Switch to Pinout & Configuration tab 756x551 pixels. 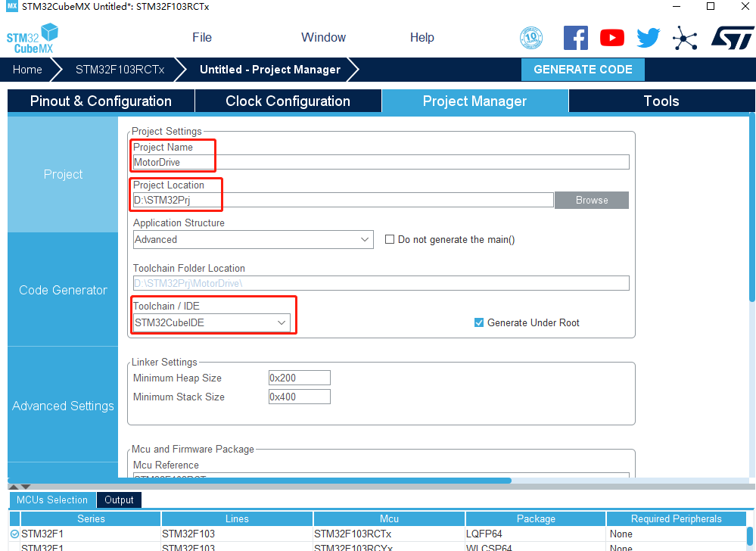coord(101,101)
